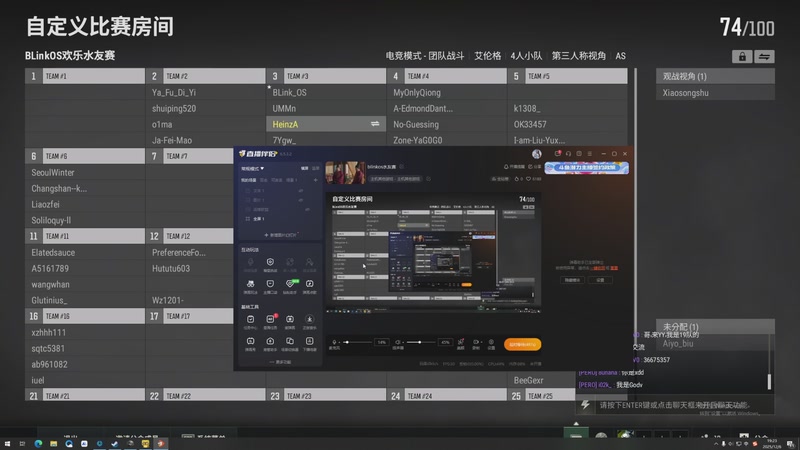This screenshot has width=800, height=450.
Task: Click the swap icon next to HeinzA
Action: coord(375,124)
